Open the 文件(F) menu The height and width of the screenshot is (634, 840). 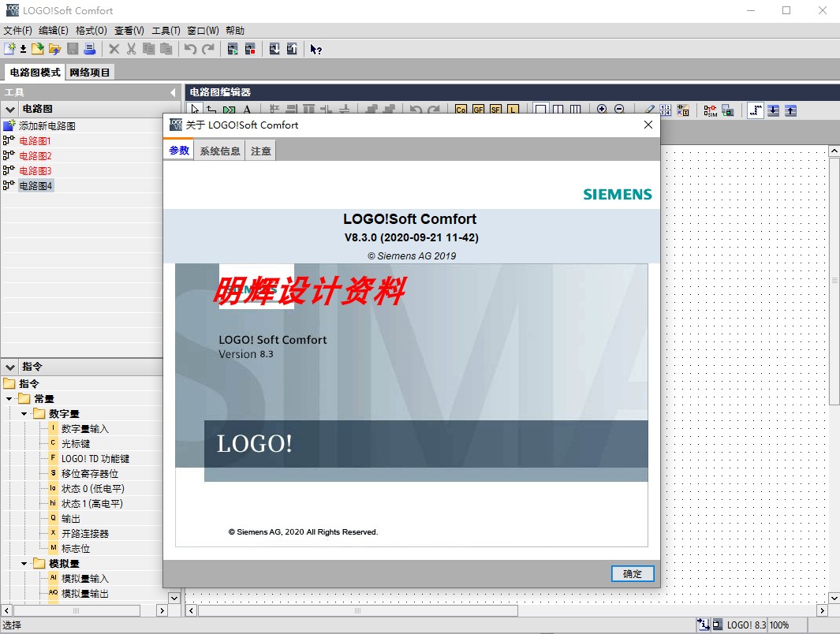[17, 31]
